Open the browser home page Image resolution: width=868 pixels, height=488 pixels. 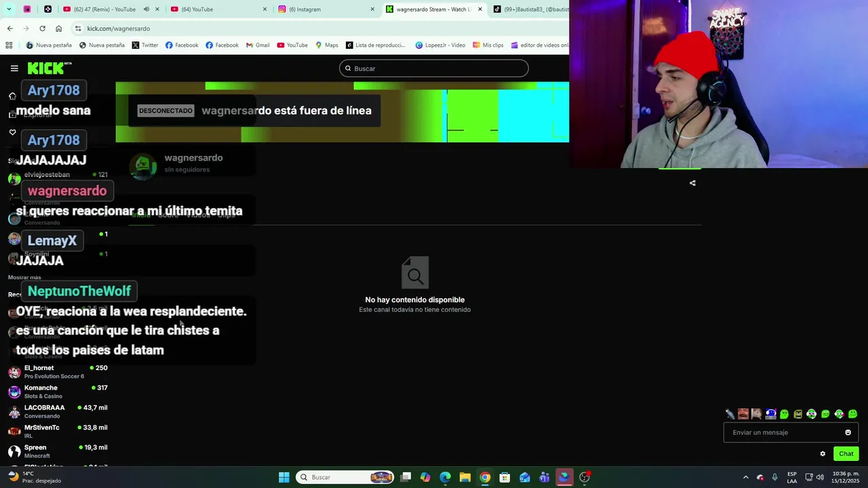(58, 28)
